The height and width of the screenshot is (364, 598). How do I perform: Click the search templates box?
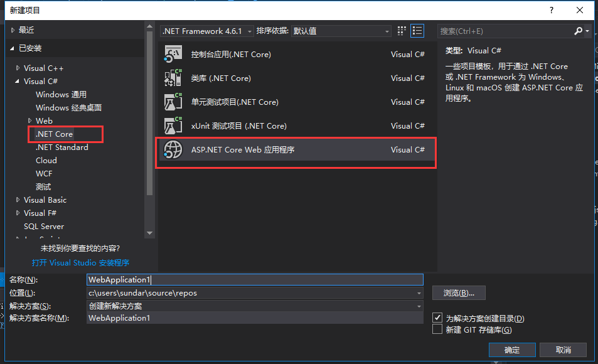505,31
